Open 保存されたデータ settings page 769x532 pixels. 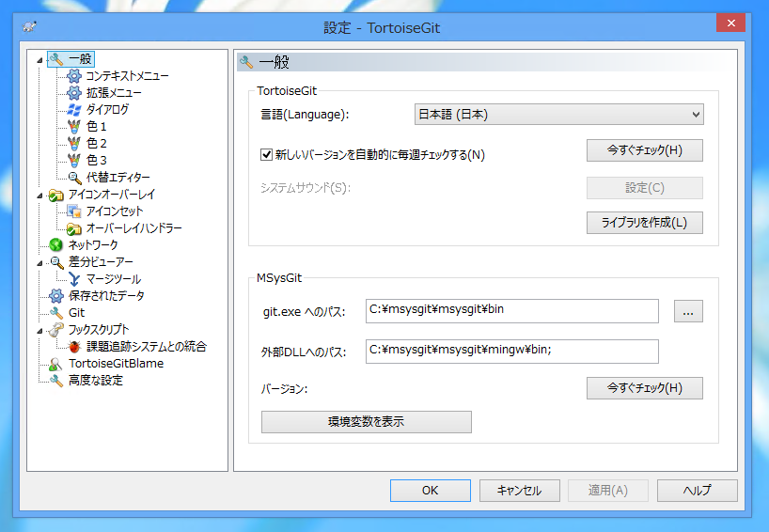point(106,296)
